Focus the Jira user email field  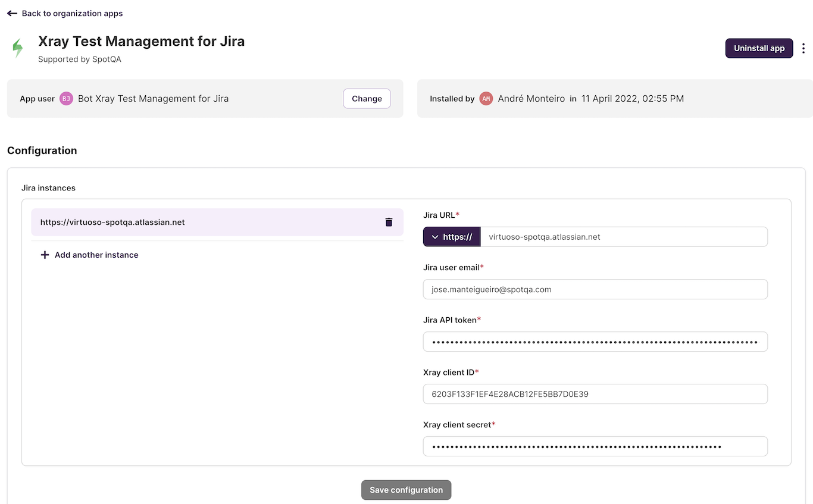[595, 289]
